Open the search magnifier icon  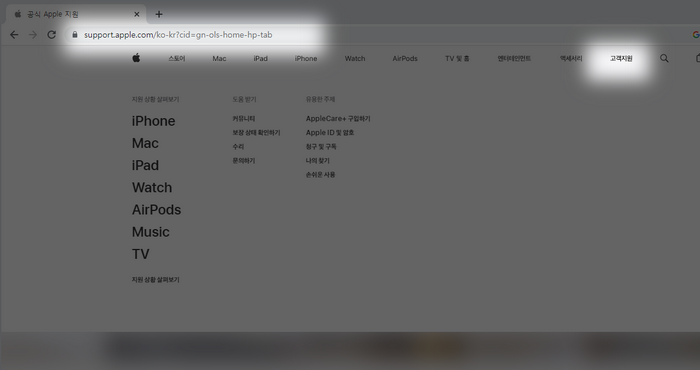pyautogui.click(x=664, y=58)
